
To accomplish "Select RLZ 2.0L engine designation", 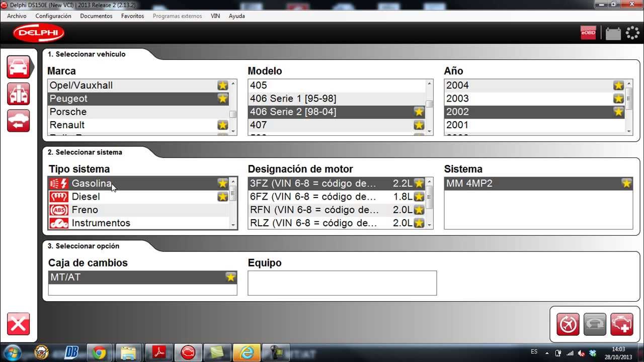I will click(x=337, y=223).
